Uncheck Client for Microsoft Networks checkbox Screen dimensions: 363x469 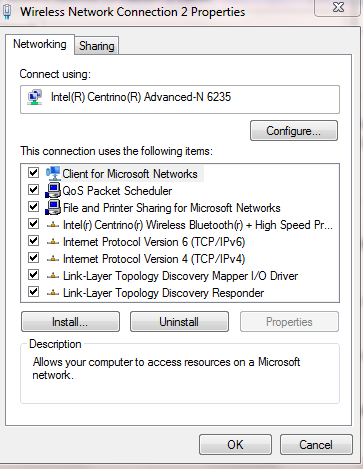point(33,173)
